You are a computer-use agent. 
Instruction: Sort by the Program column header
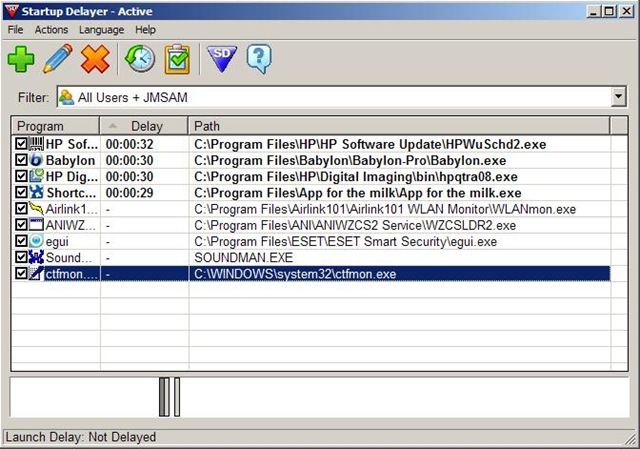pyautogui.click(x=56, y=126)
